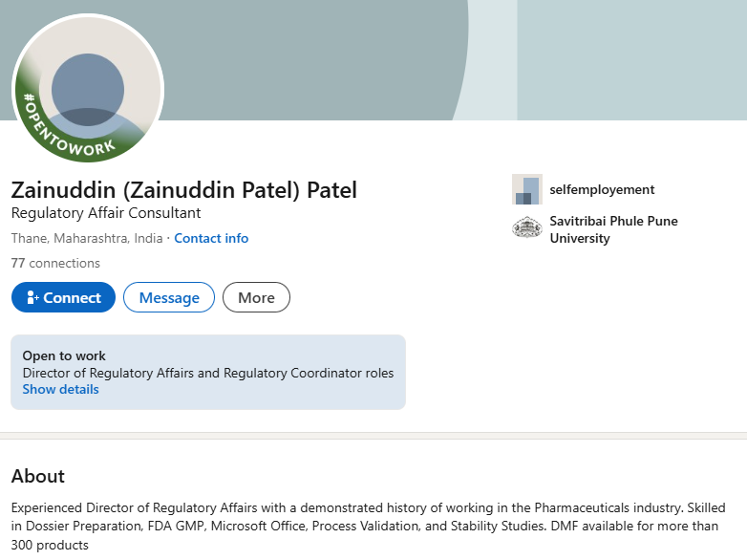View the 77 connections list
The width and height of the screenshot is (747, 560).
[55, 263]
